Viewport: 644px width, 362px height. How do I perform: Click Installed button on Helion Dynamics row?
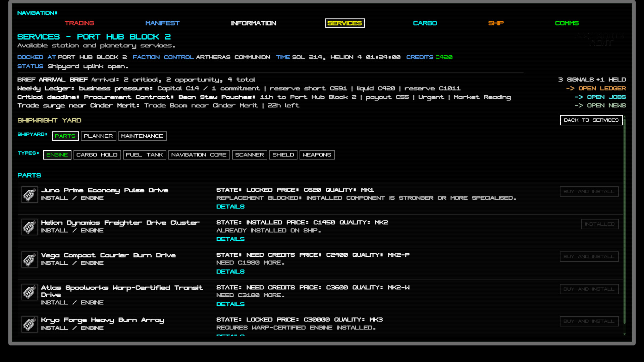(x=600, y=224)
